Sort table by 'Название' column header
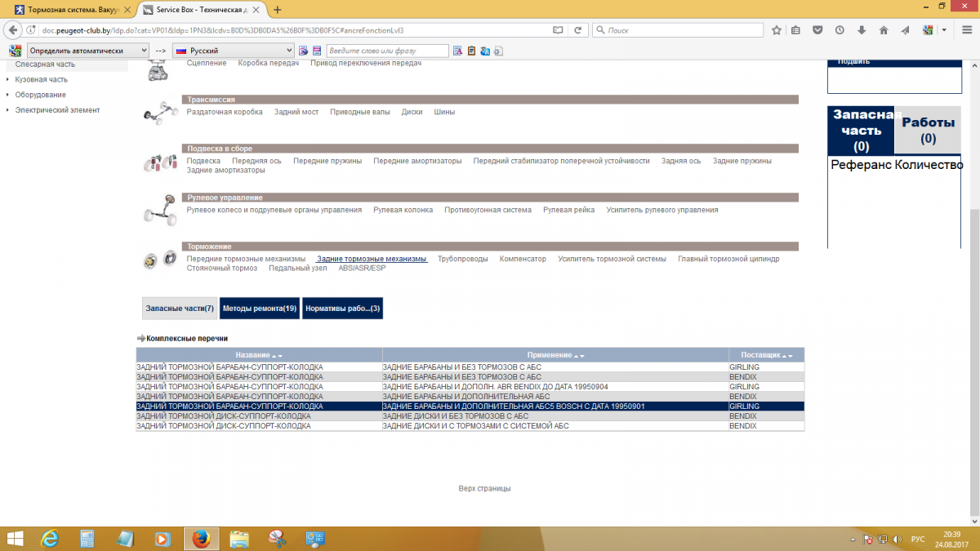Screen dimensions: 980x551 point(258,355)
